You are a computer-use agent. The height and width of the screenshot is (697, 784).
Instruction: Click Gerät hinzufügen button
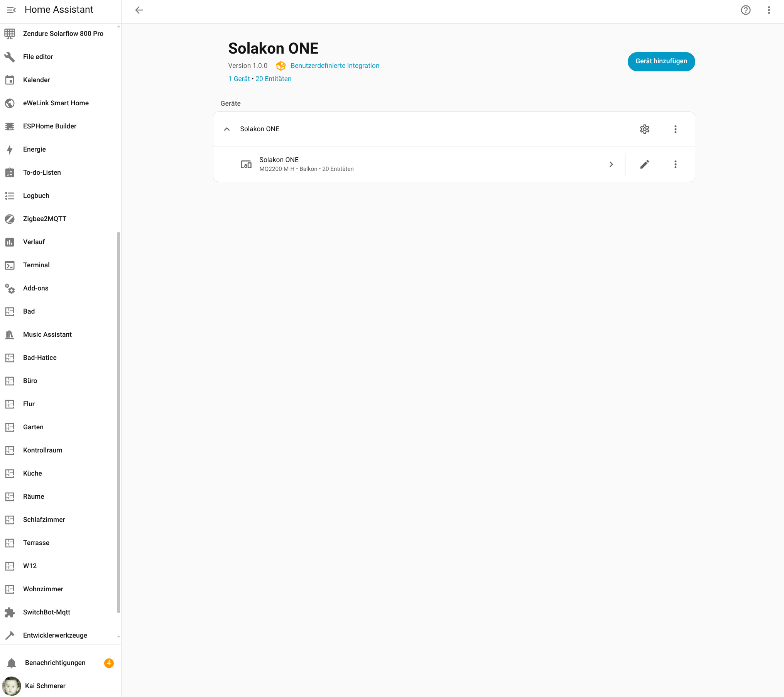[x=661, y=61]
